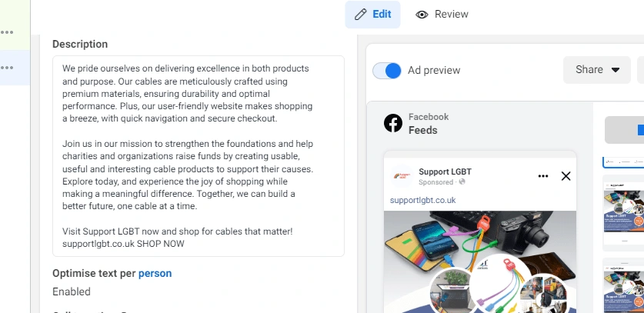644x313 pixels.
Task: Toggle the Ad preview switch
Action: coord(387,71)
